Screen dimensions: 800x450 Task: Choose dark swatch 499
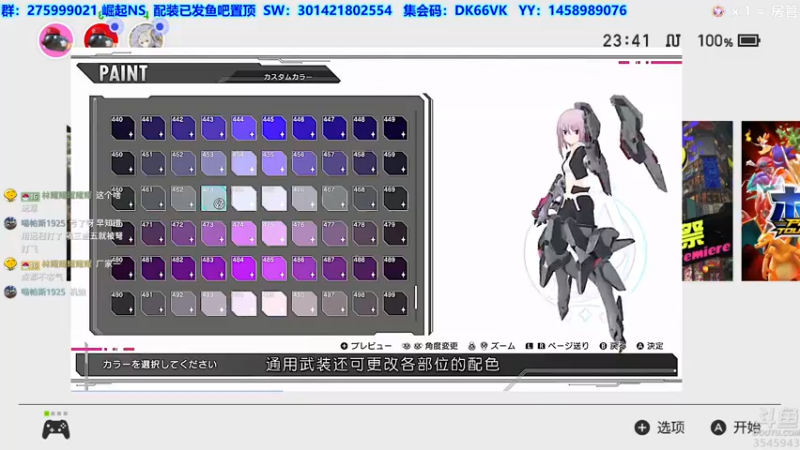395,304
